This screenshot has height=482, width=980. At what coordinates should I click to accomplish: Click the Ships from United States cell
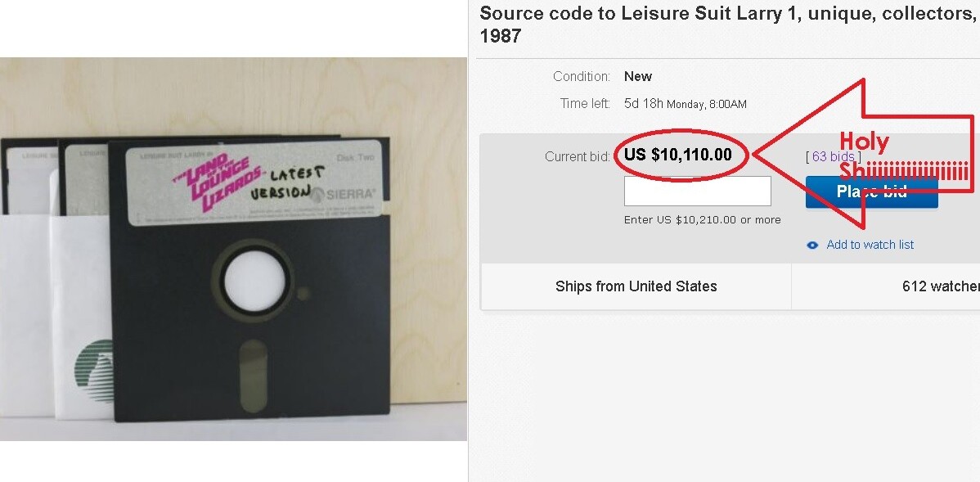[636, 286]
